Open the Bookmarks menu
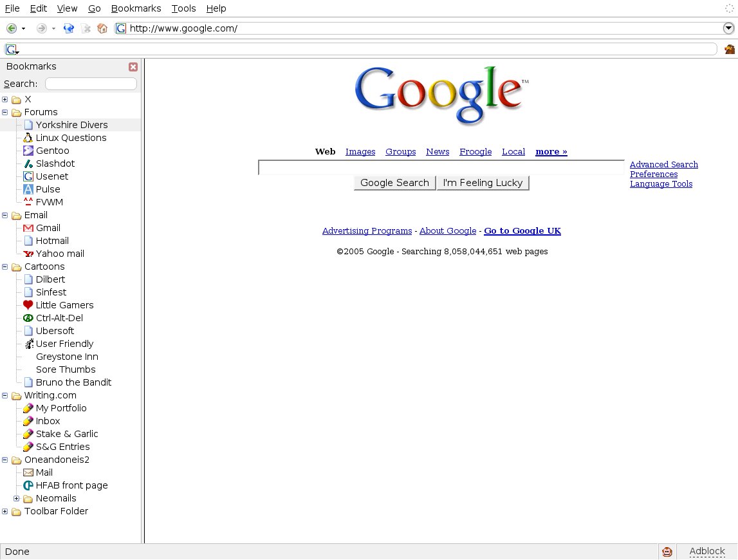 tap(136, 8)
